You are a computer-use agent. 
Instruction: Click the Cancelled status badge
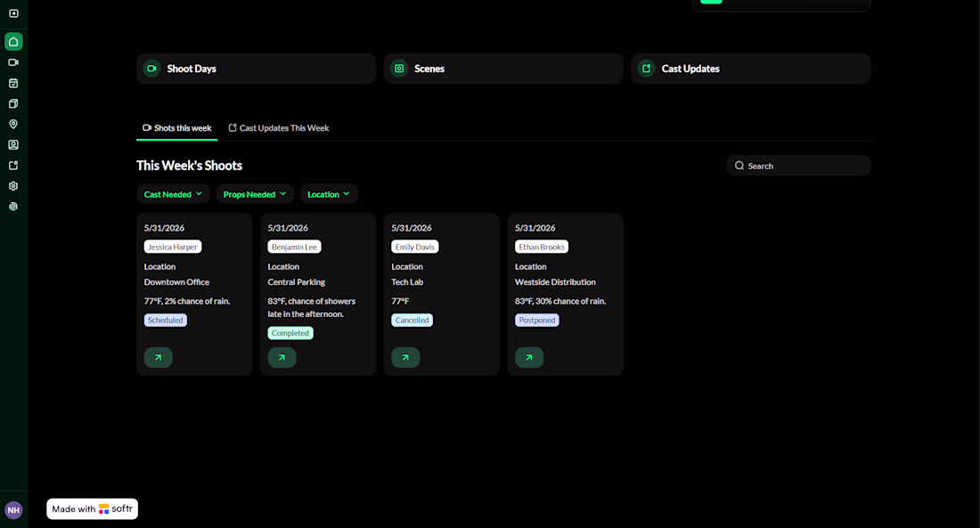pos(412,320)
